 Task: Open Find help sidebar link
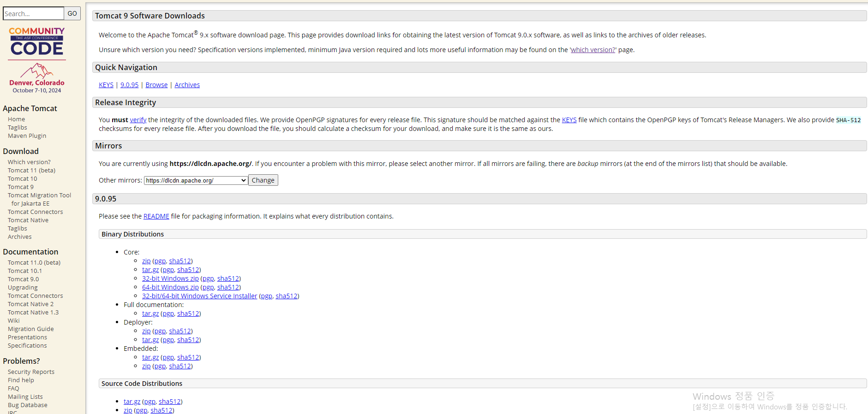(x=21, y=380)
